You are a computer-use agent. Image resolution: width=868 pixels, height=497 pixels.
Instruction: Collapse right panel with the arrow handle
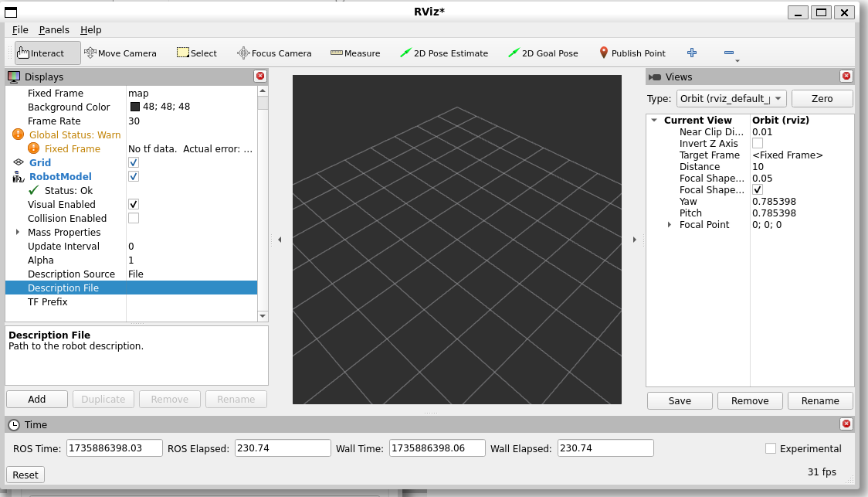(634, 240)
